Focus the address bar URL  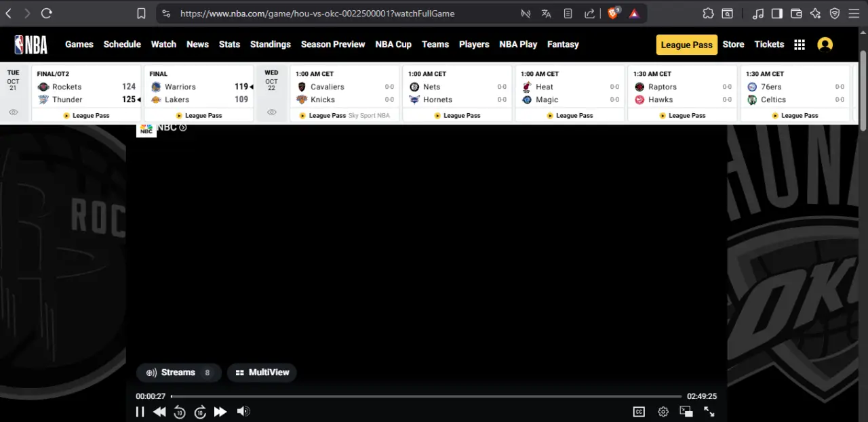coord(317,14)
